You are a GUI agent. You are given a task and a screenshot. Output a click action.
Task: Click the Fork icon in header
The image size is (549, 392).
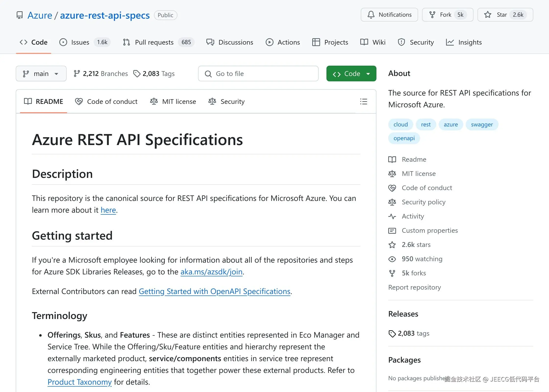point(432,15)
